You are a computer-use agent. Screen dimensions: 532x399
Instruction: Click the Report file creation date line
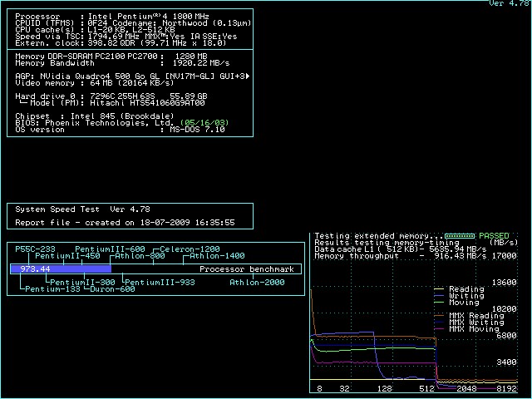pos(125,223)
